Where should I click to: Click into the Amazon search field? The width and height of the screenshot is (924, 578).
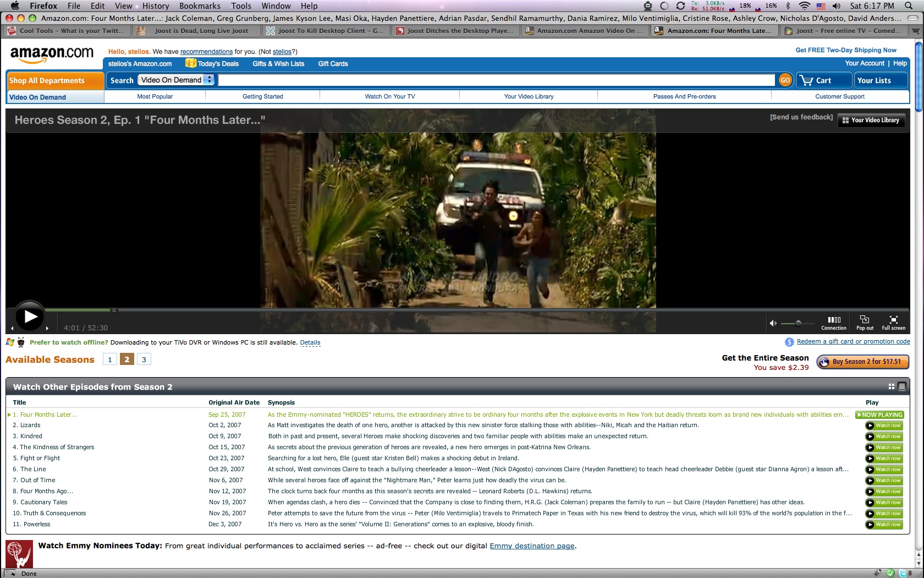pos(496,80)
